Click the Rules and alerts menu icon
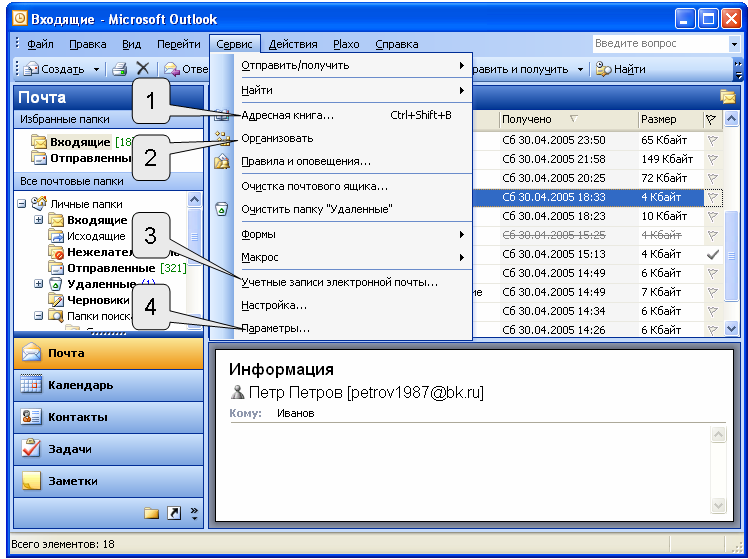Image resolution: width=748 pixels, height=559 pixels. click(x=222, y=162)
